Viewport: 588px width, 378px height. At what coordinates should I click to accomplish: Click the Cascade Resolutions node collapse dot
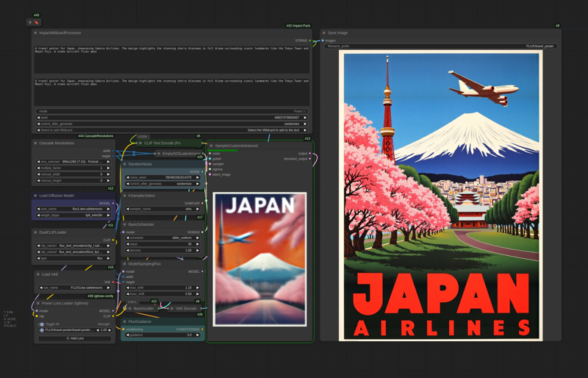[x=35, y=143]
